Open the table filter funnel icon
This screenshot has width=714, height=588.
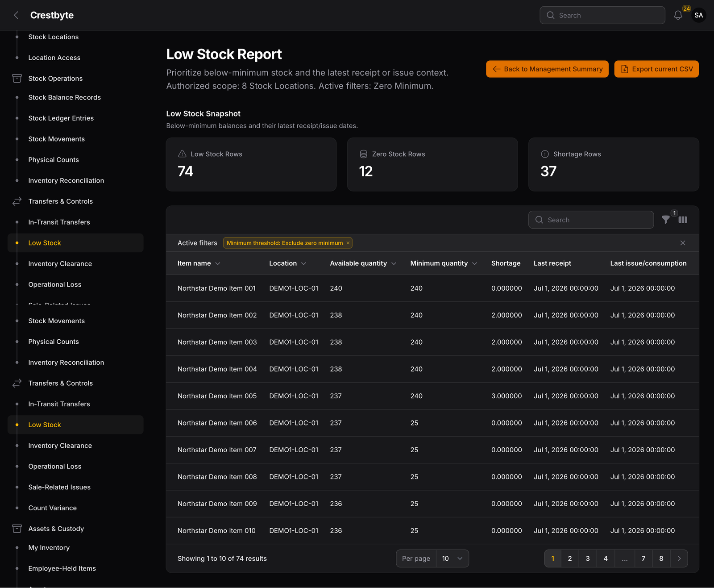666,220
